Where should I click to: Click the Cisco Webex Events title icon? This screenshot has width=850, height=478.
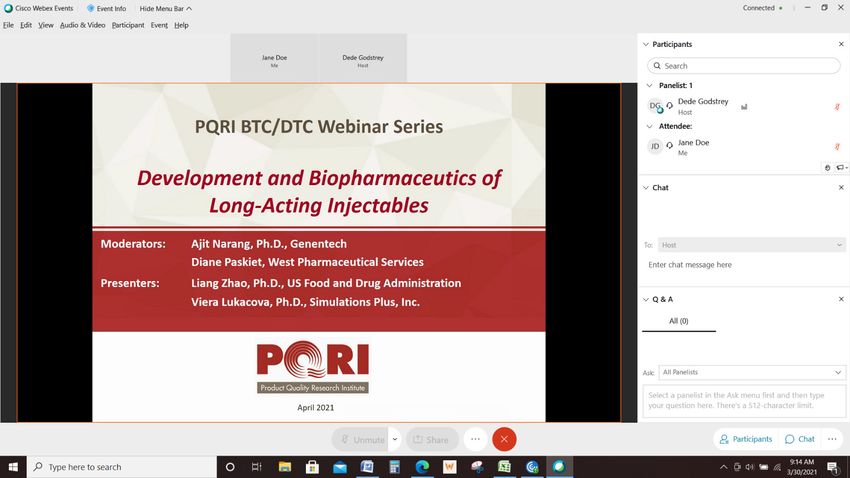[x=8, y=8]
